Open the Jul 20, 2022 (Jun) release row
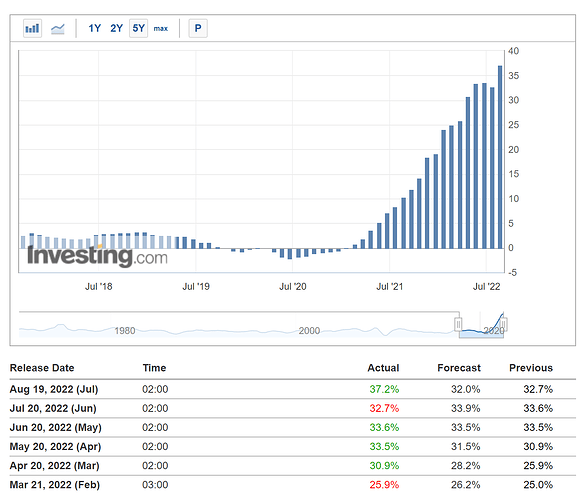This screenshot has width=579, height=500. (292, 408)
